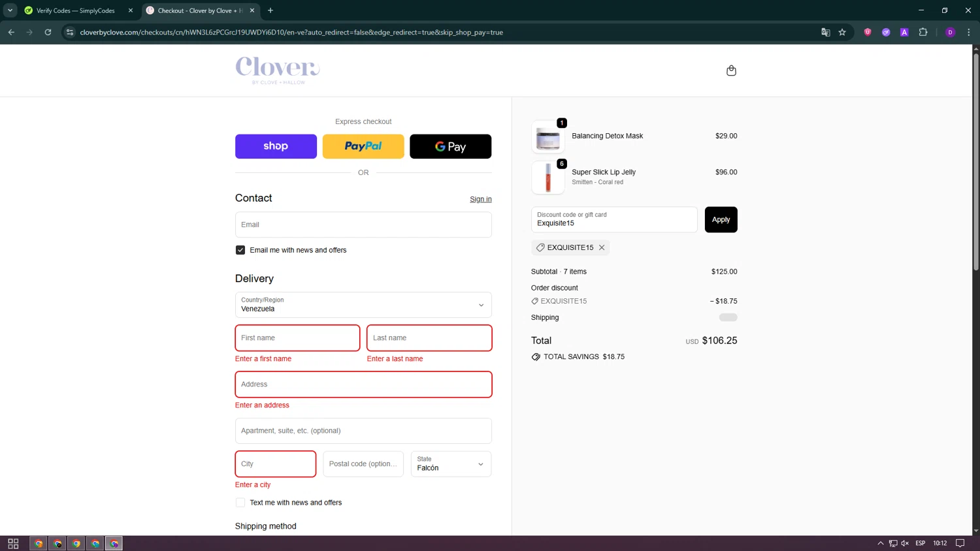Focus the City field
The height and width of the screenshot is (551, 980).
[x=276, y=464]
